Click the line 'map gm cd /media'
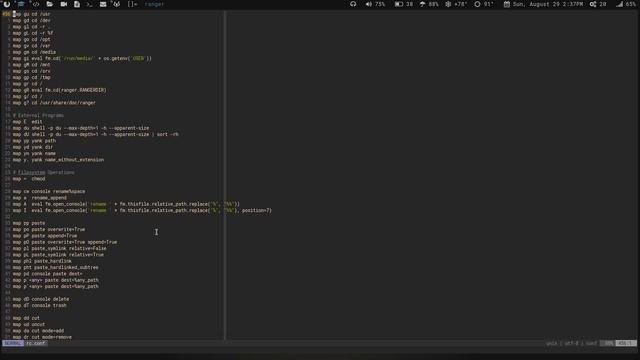Screen dimensions: 640x360 click(34, 52)
